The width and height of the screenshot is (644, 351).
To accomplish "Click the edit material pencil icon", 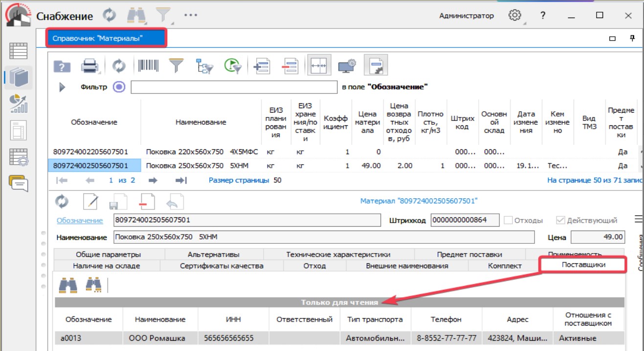I will [x=90, y=202].
